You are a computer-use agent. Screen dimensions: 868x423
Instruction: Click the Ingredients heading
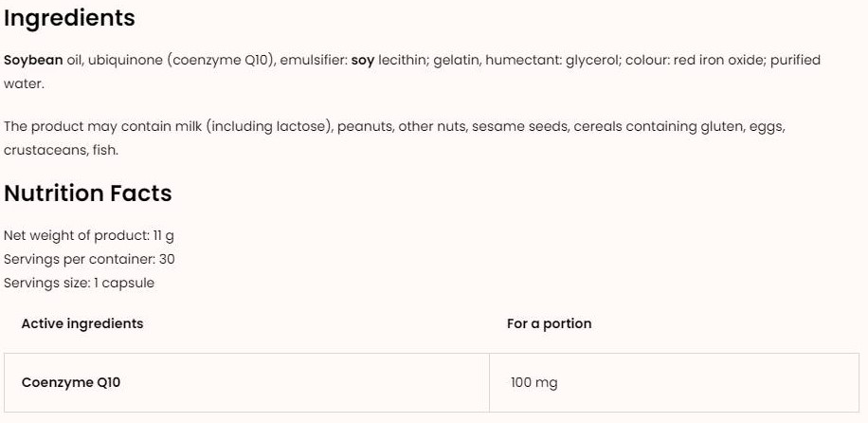[x=69, y=18]
